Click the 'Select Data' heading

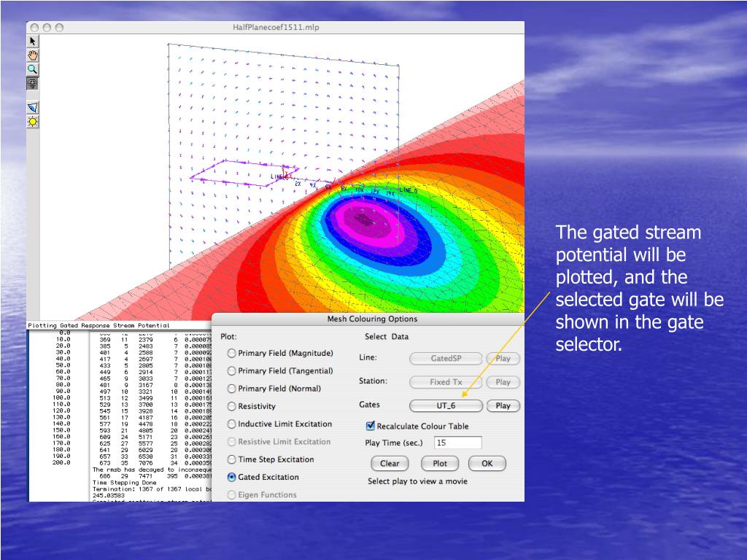(x=387, y=336)
